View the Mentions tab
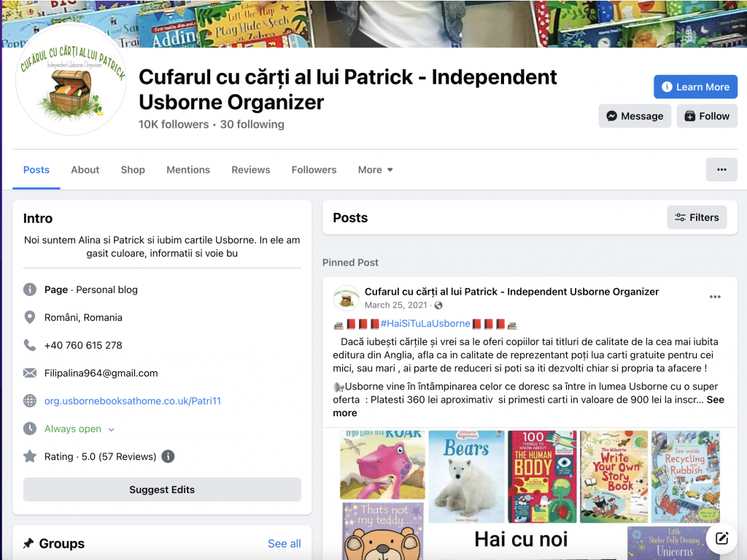747x560 pixels. click(x=188, y=169)
